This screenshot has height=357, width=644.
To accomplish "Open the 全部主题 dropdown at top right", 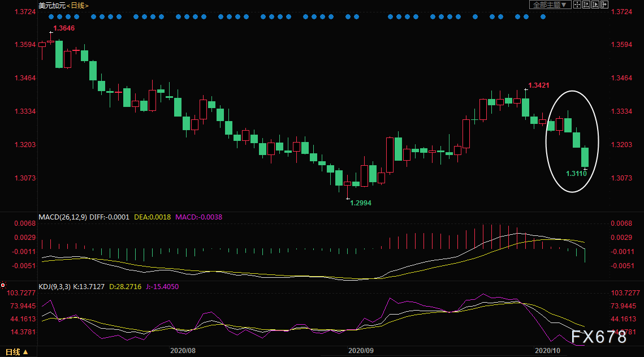I will pyautogui.click(x=548, y=5).
